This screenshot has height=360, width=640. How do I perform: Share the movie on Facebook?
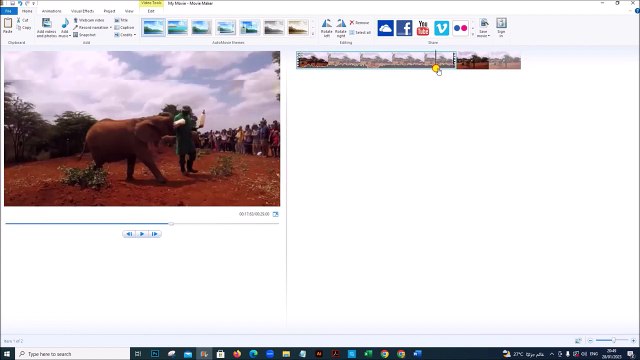click(404, 28)
